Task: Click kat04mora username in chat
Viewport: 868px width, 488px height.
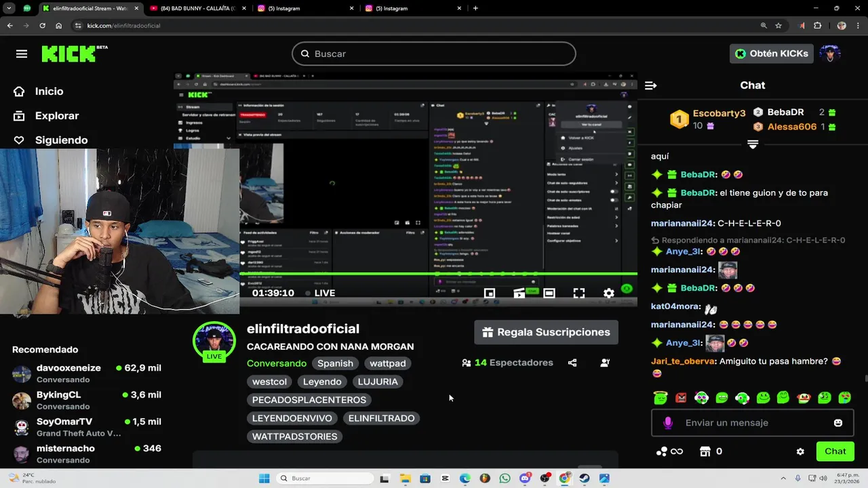Action: point(675,306)
